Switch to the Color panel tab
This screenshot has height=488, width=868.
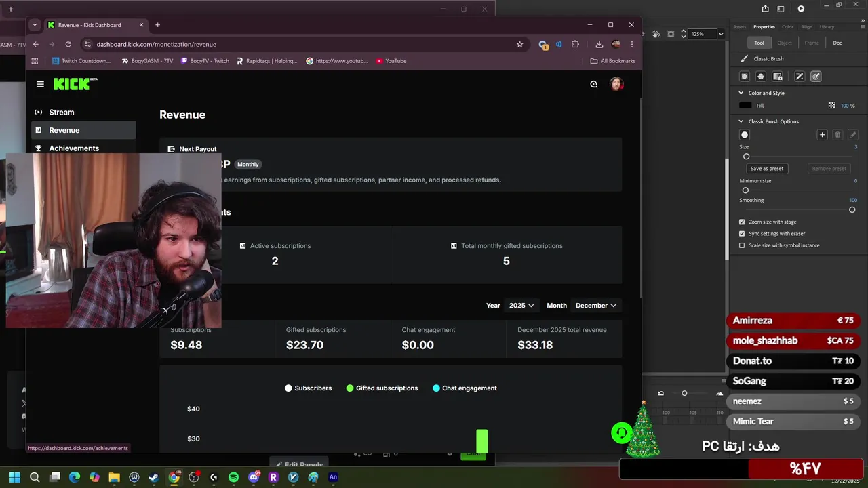(787, 27)
